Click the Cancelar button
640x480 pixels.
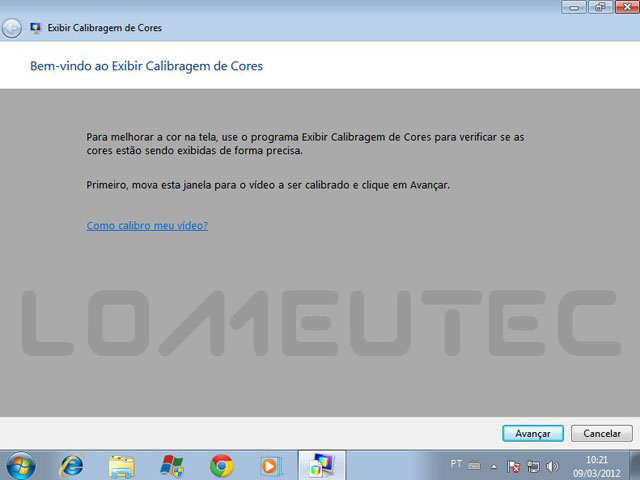click(602, 433)
